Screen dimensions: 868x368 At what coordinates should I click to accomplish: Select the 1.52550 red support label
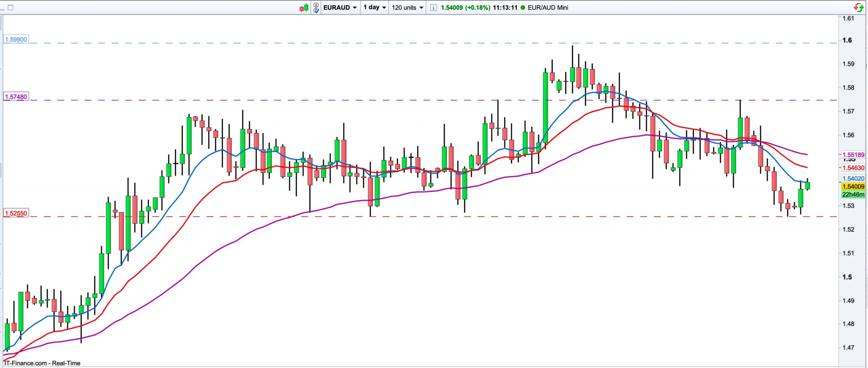pos(16,214)
